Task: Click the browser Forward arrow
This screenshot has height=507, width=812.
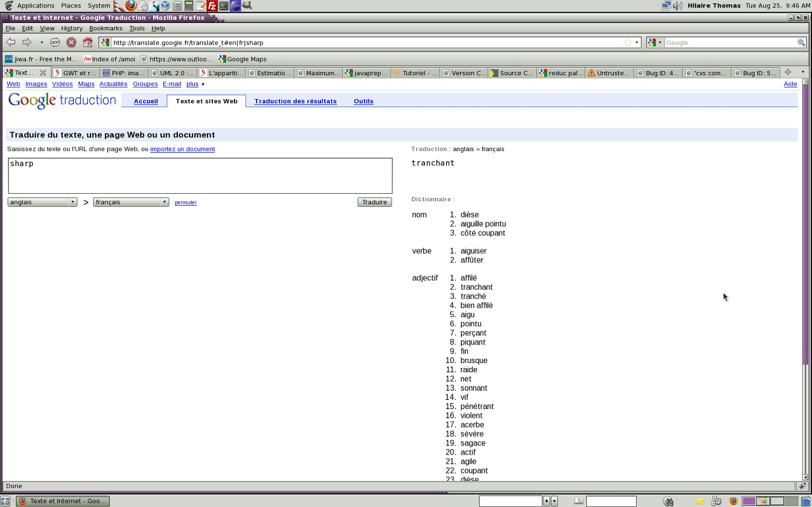Action: 27,42
